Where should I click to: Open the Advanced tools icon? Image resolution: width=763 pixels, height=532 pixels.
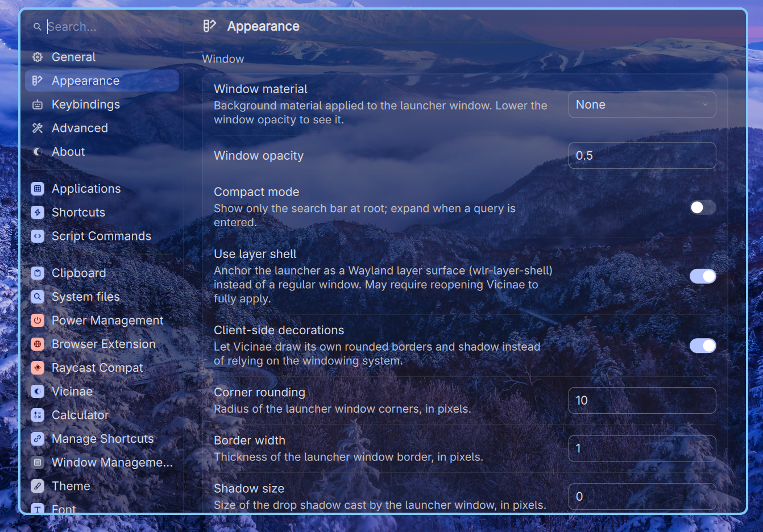click(38, 128)
